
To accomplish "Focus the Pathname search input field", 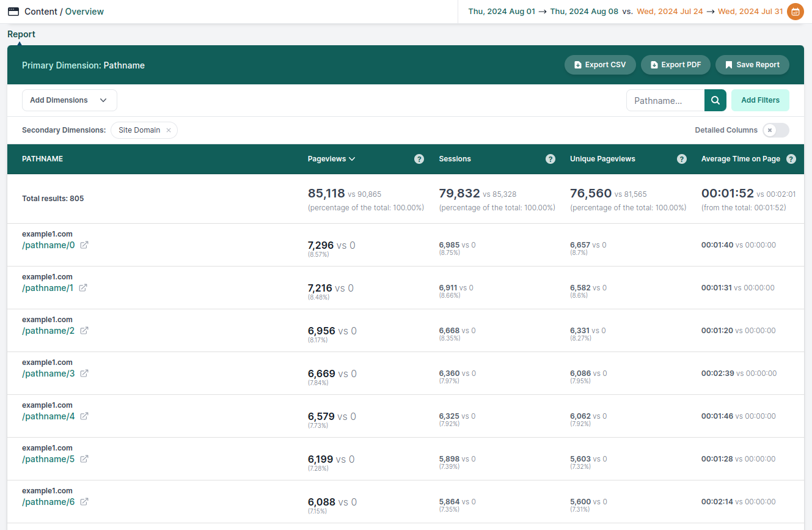I will click(665, 100).
